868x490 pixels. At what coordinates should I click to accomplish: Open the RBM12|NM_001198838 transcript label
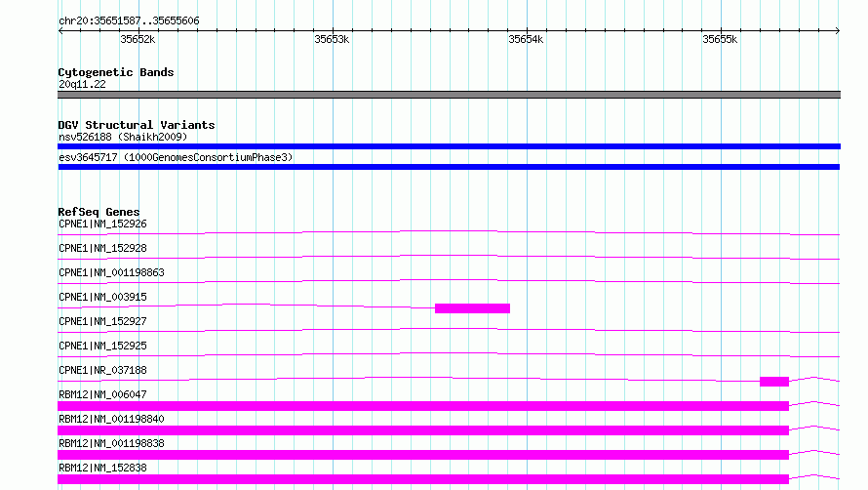[111, 443]
